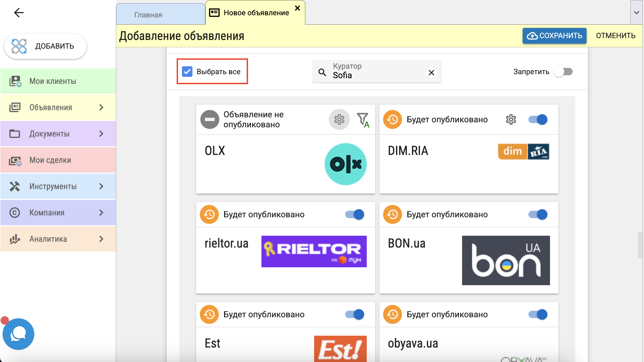Click the OLX auto-filter funnel icon
The image size is (644, 362).
pos(363,120)
